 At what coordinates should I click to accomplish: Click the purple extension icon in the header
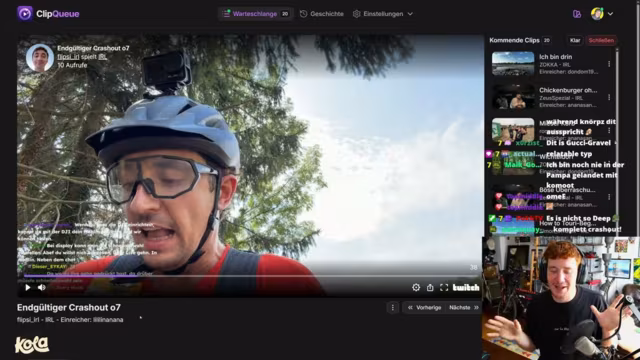[x=577, y=14]
